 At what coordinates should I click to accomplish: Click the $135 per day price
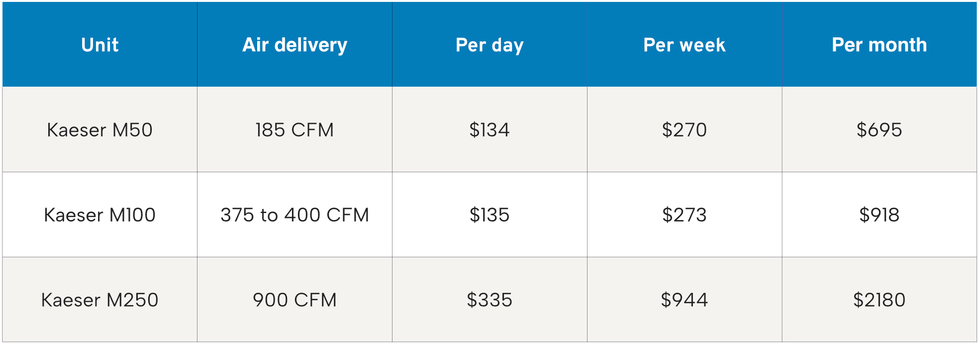coord(490,215)
